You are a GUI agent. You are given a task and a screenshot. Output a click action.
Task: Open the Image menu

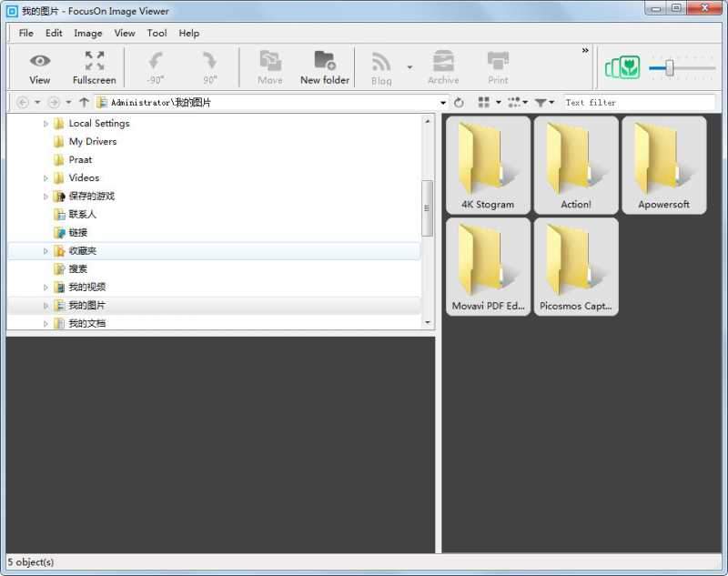(87, 33)
